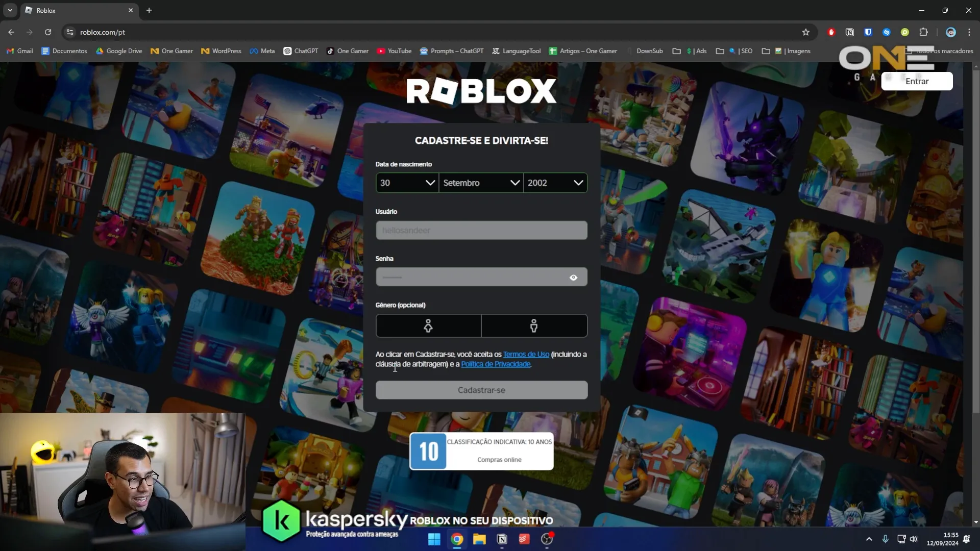The width and height of the screenshot is (980, 551).
Task: Click the bookmark star icon in toolbar
Action: tap(805, 32)
